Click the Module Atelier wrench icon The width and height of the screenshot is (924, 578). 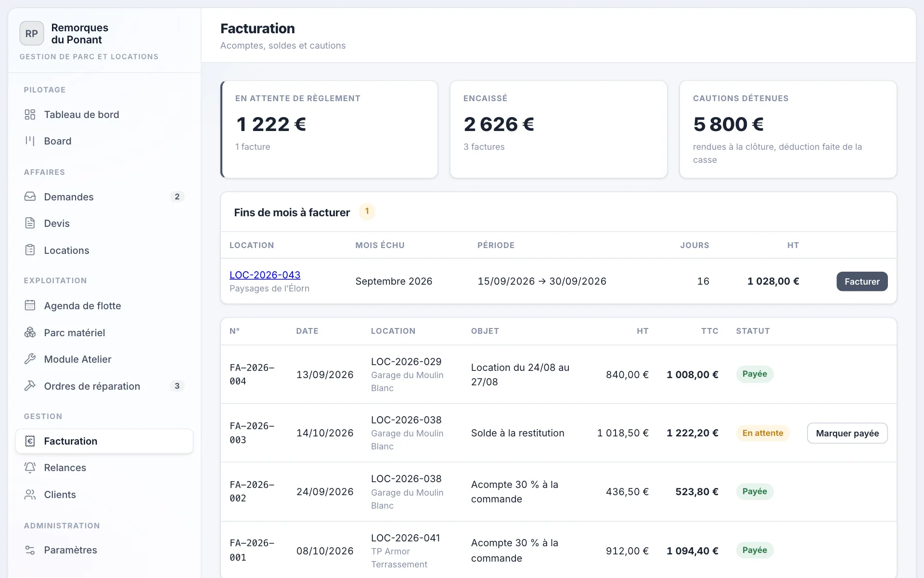(30, 359)
